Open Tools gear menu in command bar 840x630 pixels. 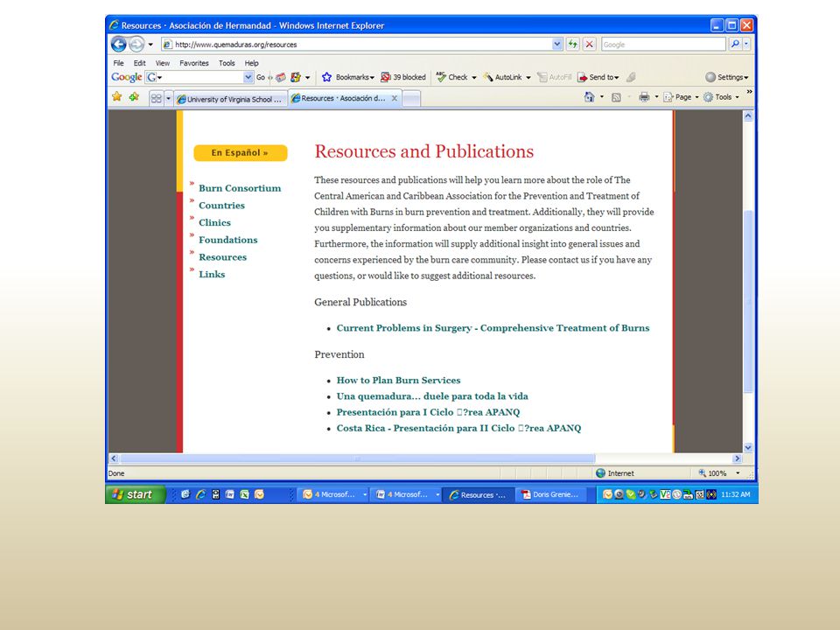(721, 97)
